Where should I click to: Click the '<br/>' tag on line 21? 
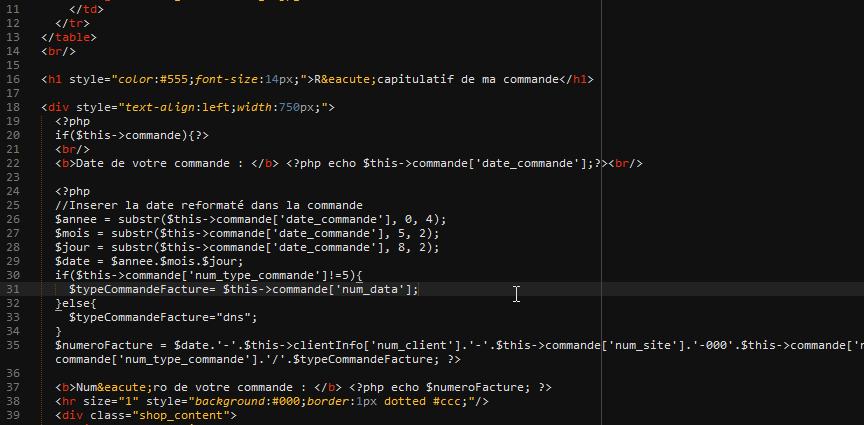(72, 149)
